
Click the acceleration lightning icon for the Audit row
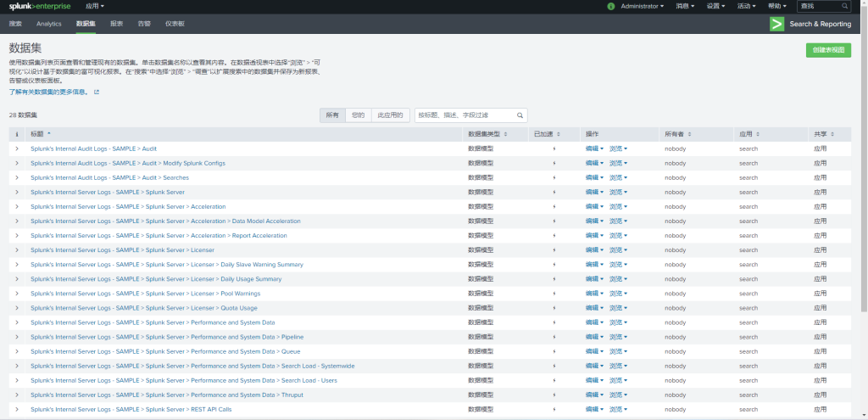pos(554,148)
